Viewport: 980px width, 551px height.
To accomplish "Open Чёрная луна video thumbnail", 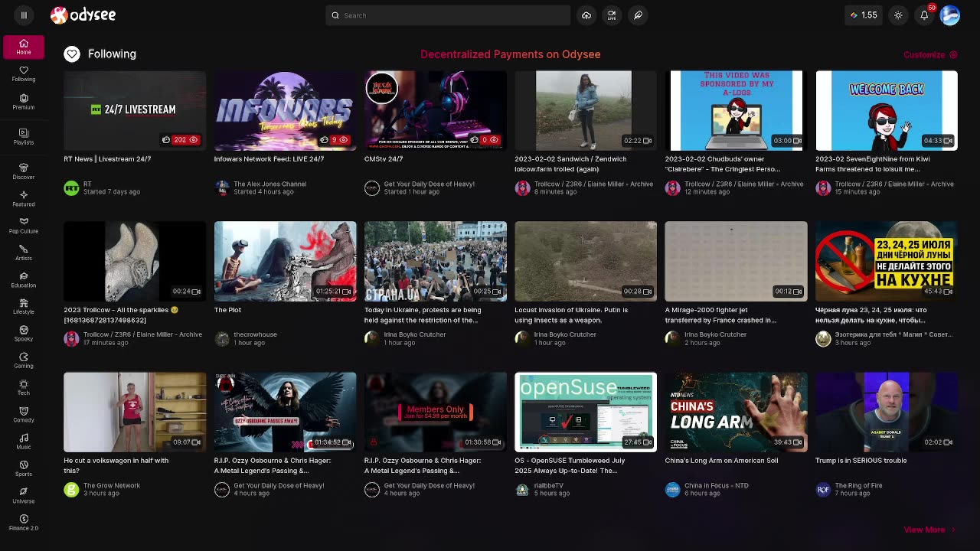I will tap(887, 261).
